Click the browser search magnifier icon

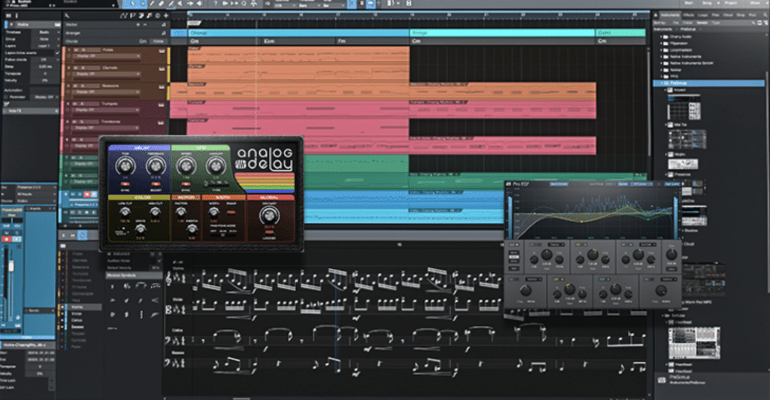tap(765, 15)
